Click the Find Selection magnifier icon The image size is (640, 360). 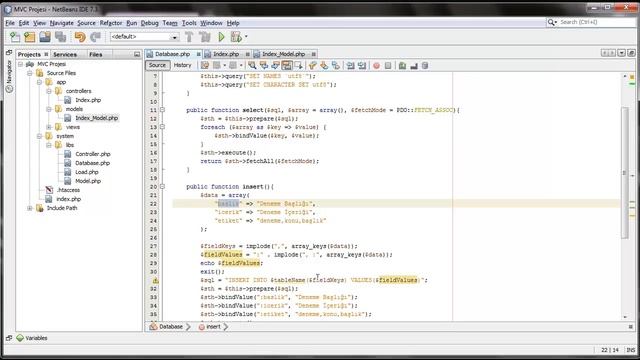coord(252,65)
